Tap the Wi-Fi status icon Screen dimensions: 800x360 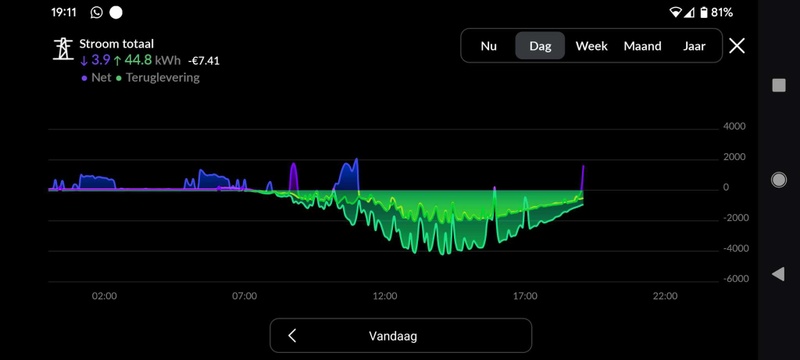676,12
